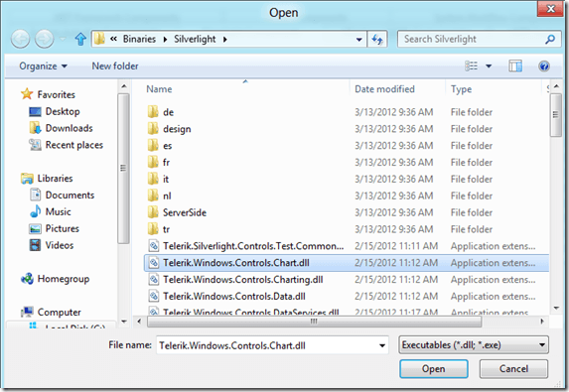Screen dimensions: 569x392
Task: Select the Telerik.Windows.Controls.Charting.dll file icon
Action: pos(154,279)
